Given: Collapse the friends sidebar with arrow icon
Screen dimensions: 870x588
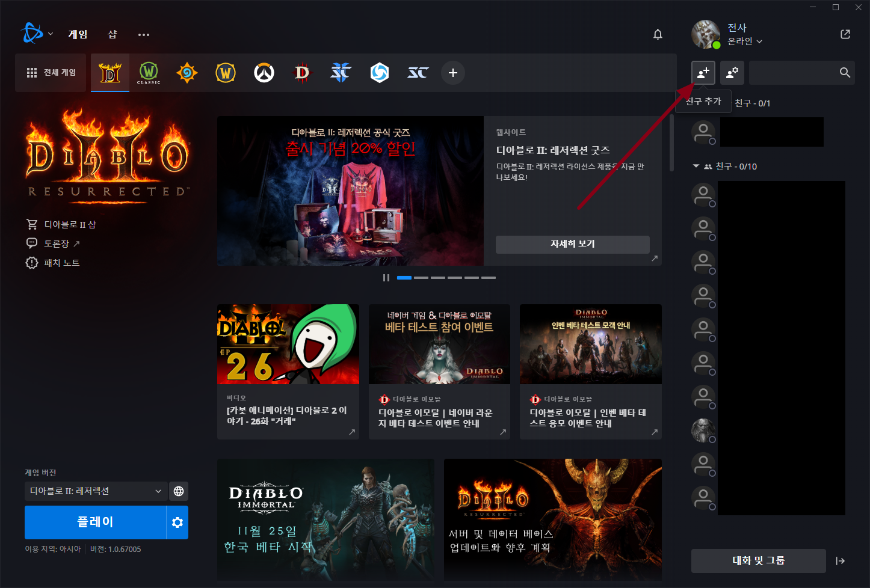Looking at the screenshot, I should tap(841, 561).
